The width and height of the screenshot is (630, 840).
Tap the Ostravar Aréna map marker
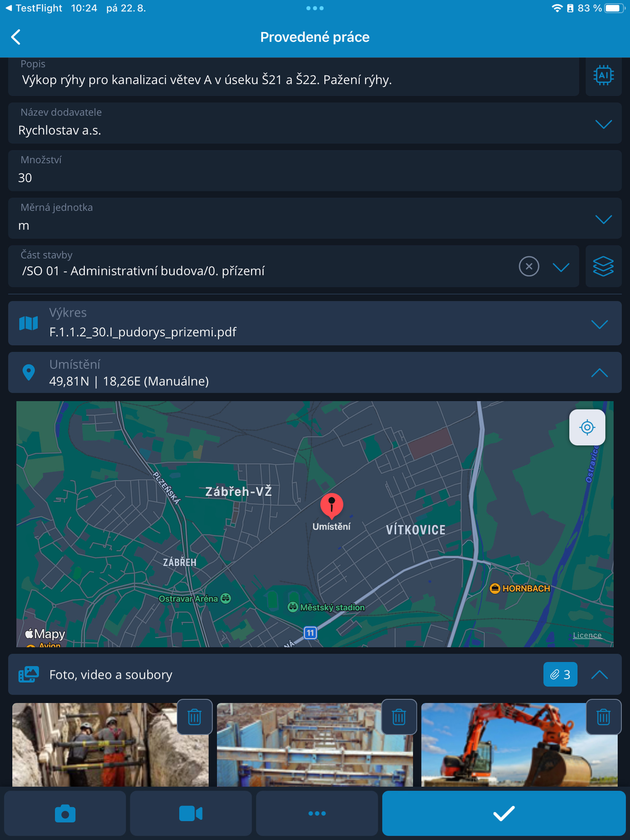point(194,599)
